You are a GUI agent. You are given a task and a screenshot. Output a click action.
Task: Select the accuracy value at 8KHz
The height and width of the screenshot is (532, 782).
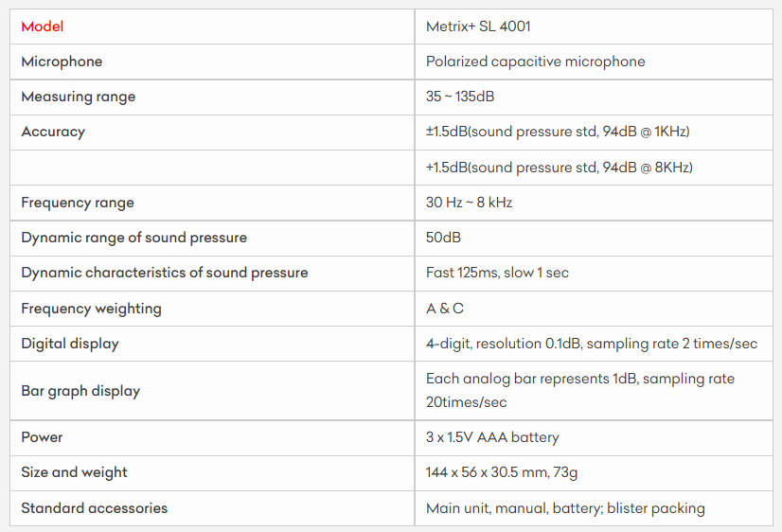click(x=559, y=168)
